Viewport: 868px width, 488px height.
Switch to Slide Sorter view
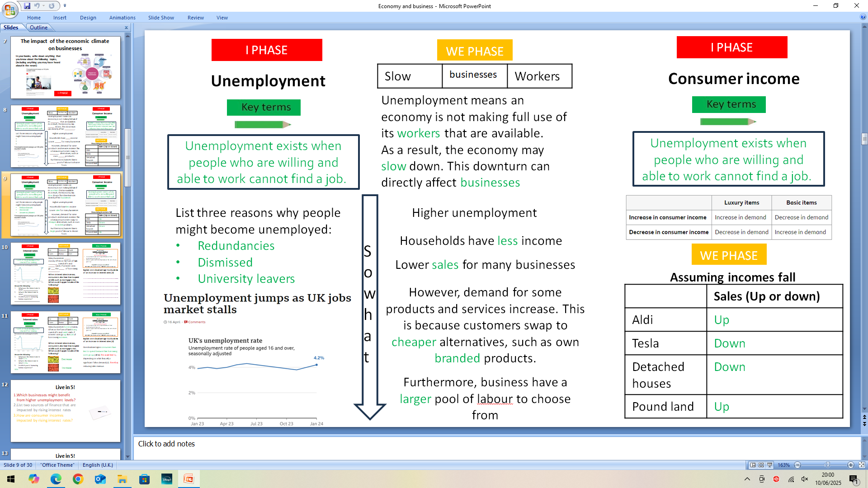(x=760, y=465)
